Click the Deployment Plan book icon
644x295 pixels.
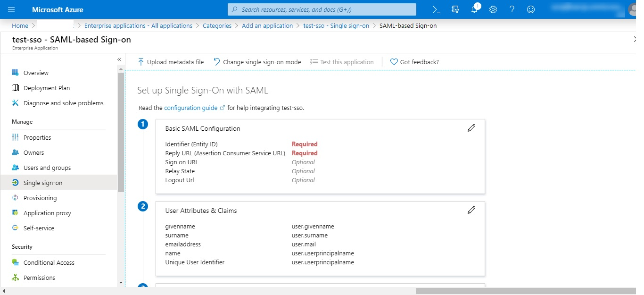(x=15, y=88)
